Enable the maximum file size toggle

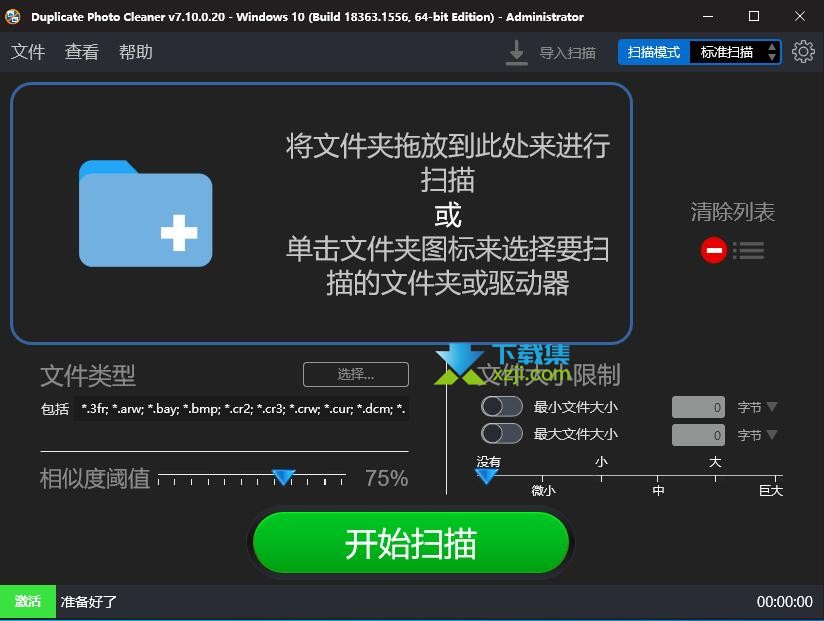point(501,433)
